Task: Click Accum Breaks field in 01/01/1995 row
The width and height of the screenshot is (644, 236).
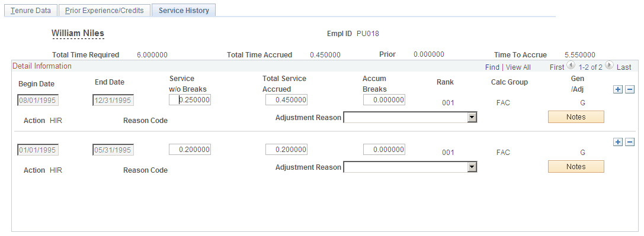Action: (384, 150)
